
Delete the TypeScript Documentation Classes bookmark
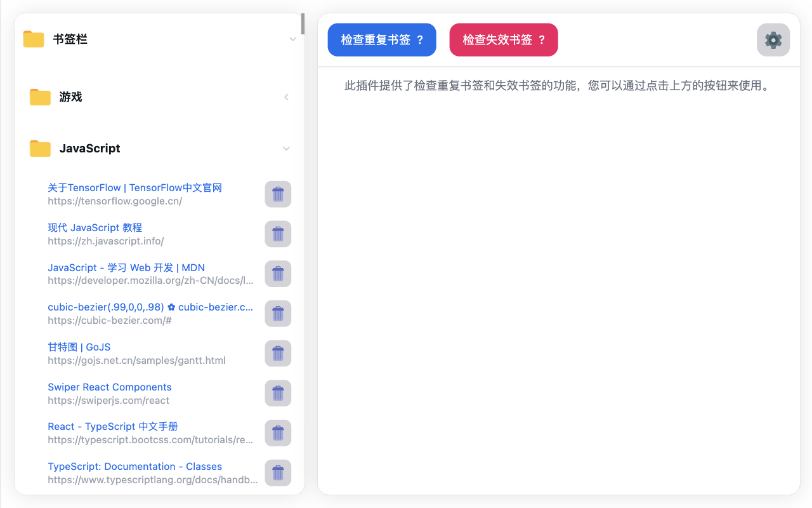point(278,472)
